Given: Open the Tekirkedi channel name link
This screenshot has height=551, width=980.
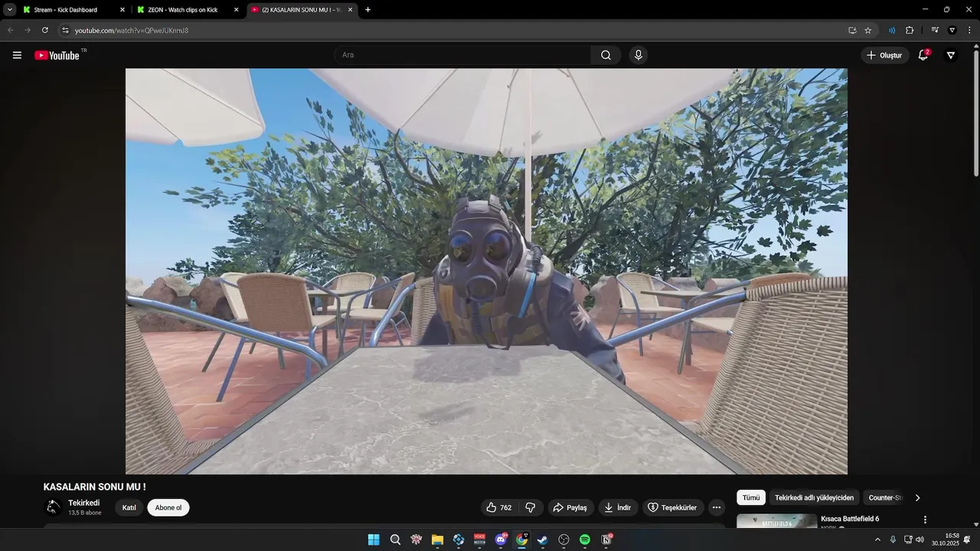Looking at the screenshot, I should (x=84, y=503).
